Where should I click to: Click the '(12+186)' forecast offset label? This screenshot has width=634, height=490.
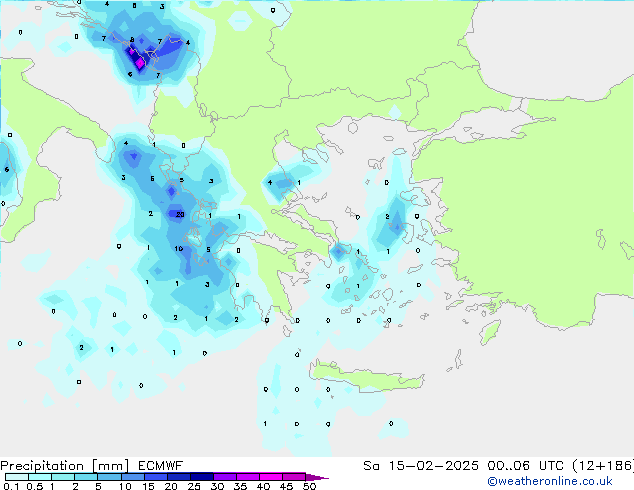click(603, 466)
